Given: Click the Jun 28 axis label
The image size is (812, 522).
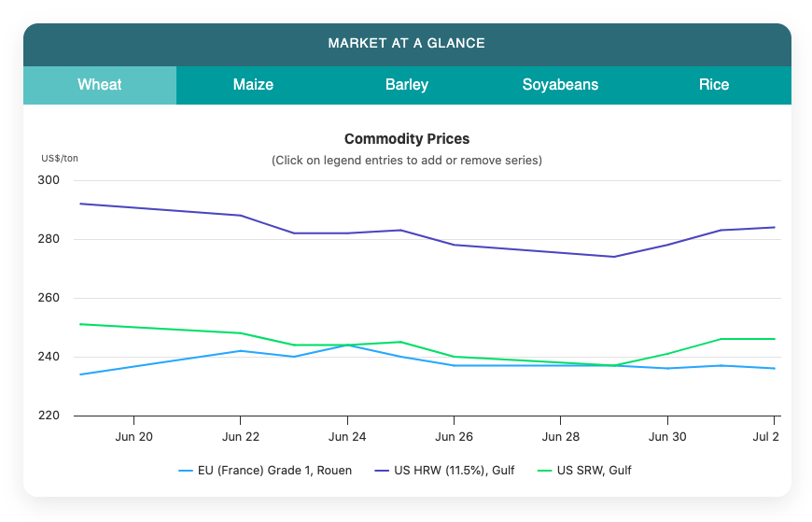Looking at the screenshot, I should tap(560, 437).
